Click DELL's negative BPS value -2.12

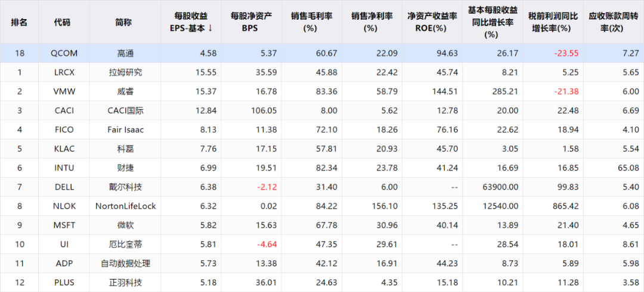(x=267, y=187)
